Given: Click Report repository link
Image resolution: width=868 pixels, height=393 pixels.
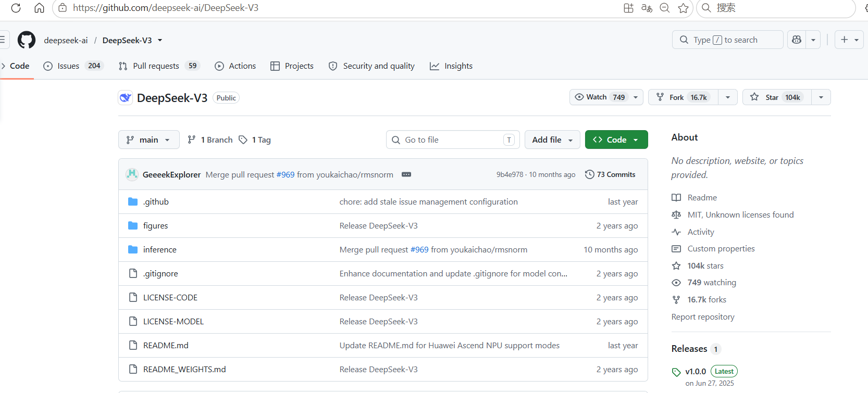Looking at the screenshot, I should pyautogui.click(x=703, y=317).
